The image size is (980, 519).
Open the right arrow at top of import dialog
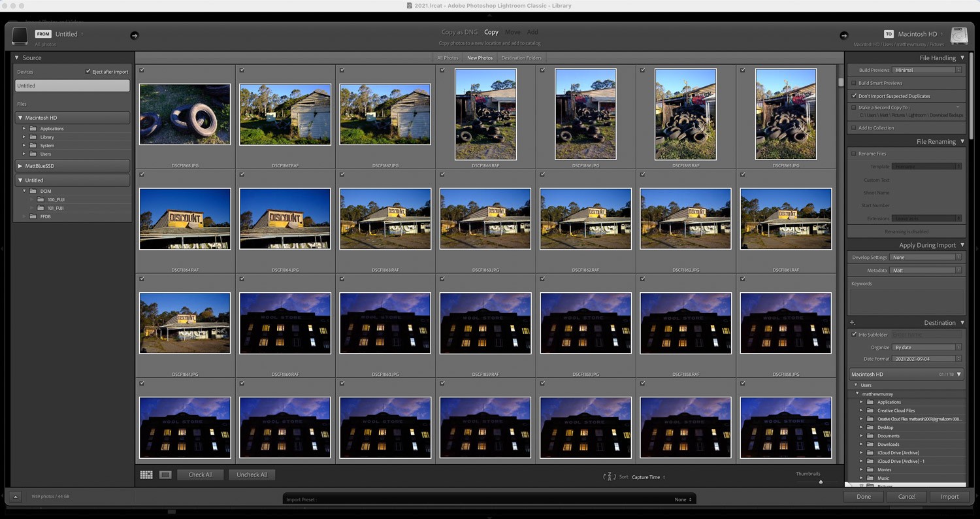pos(843,35)
